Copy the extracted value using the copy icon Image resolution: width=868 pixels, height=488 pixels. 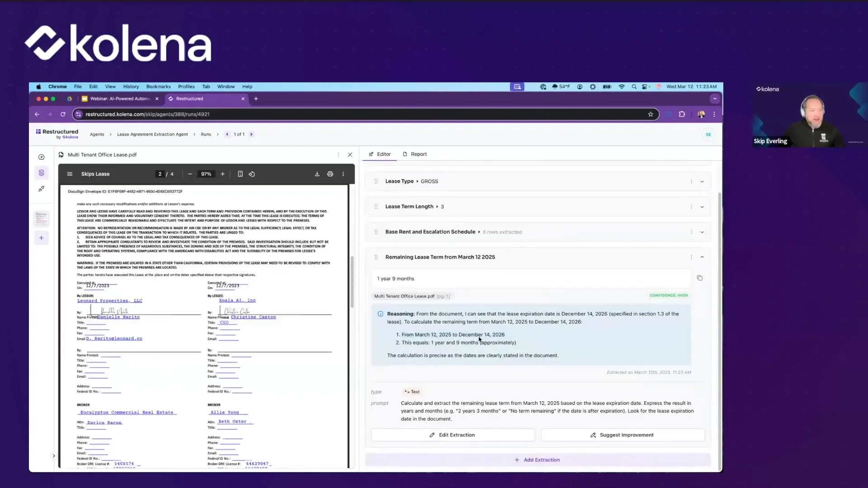700,277
